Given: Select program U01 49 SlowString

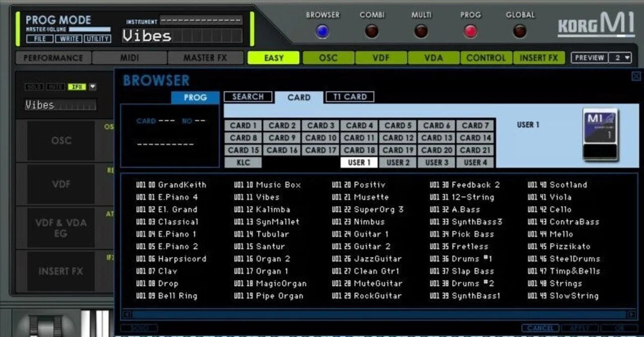Looking at the screenshot, I should tap(563, 296).
